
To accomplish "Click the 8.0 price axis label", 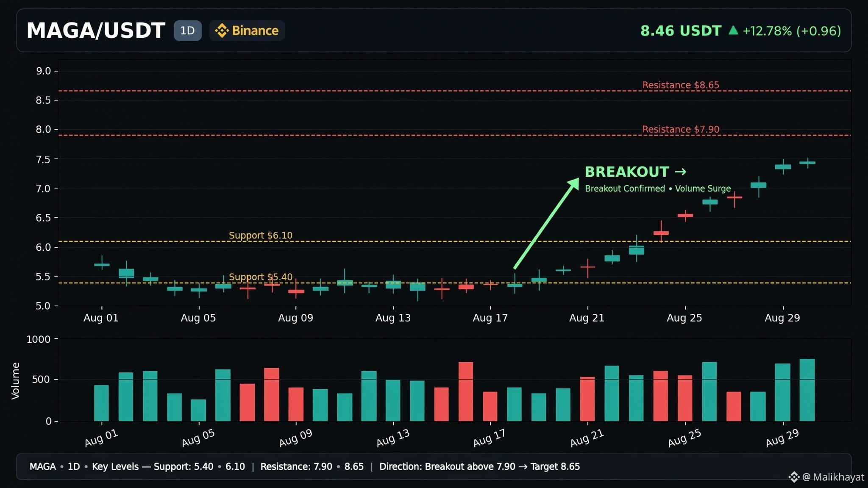I will click(43, 129).
